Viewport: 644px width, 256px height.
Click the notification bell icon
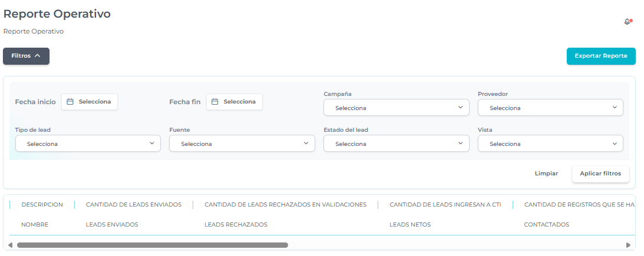coord(627,22)
